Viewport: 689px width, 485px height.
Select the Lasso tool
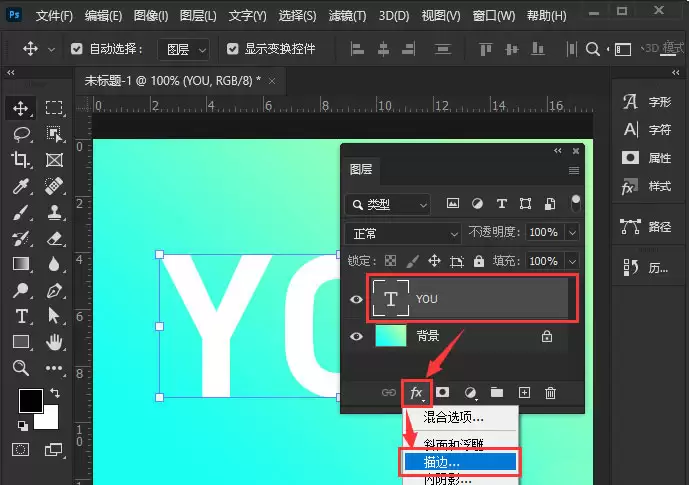tap(21, 134)
